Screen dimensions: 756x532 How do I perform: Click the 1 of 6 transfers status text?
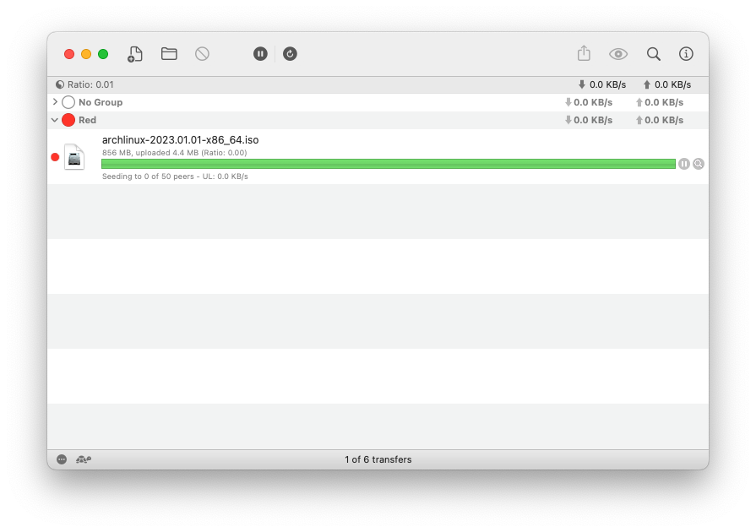[x=378, y=459]
